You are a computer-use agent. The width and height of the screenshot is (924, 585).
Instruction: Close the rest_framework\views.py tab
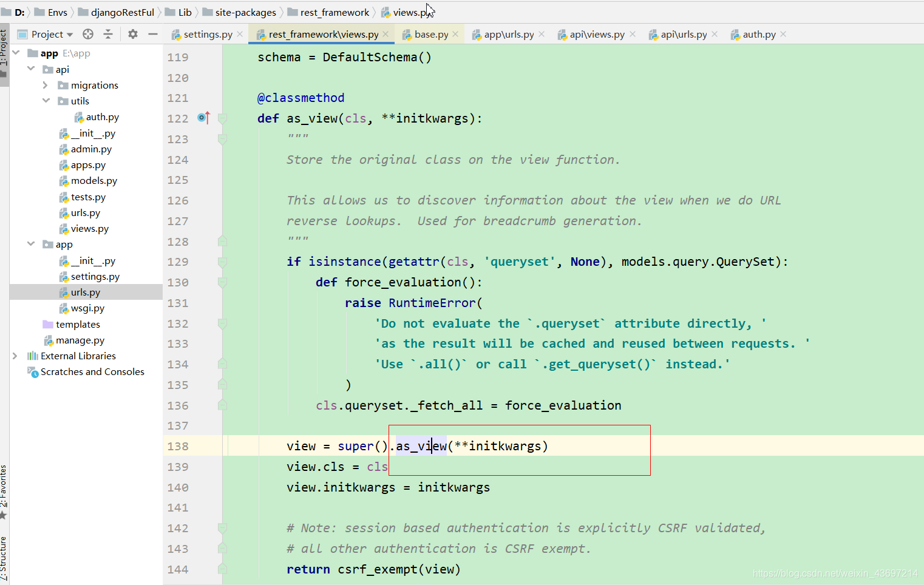pyautogui.click(x=386, y=34)
